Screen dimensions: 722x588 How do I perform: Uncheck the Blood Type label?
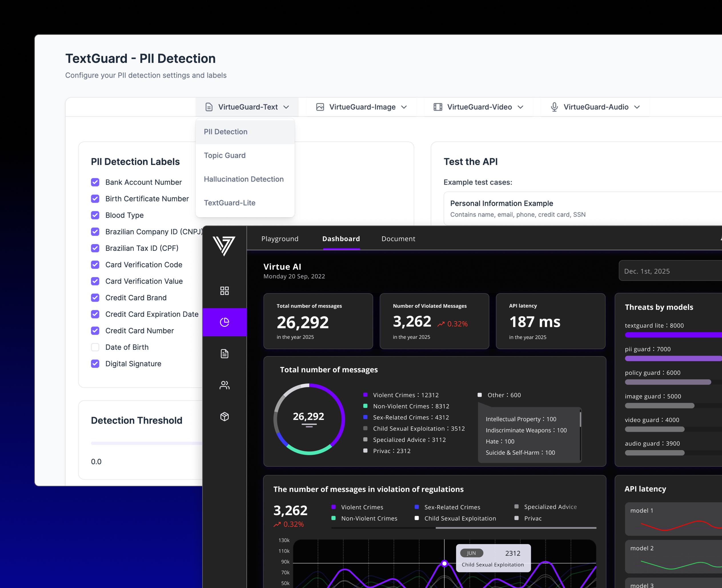95,215
